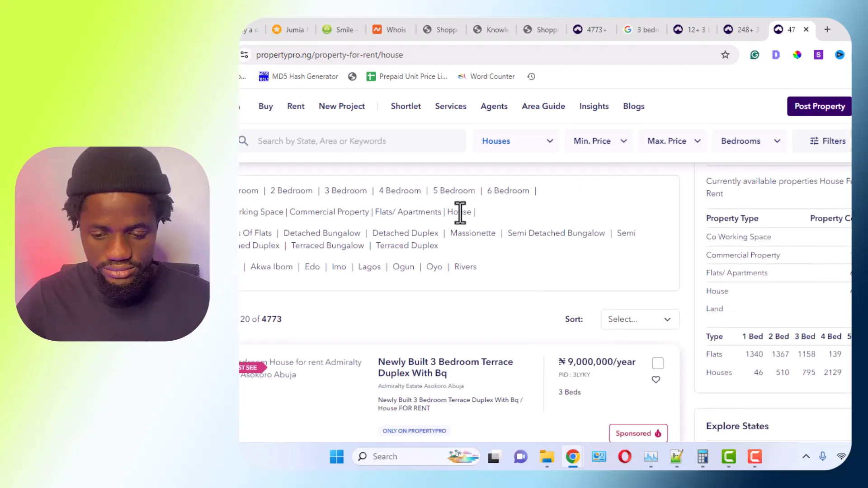Close the active 47 tab
The width and height of the screenshot is (868, 488).
(x=806, y=29)
